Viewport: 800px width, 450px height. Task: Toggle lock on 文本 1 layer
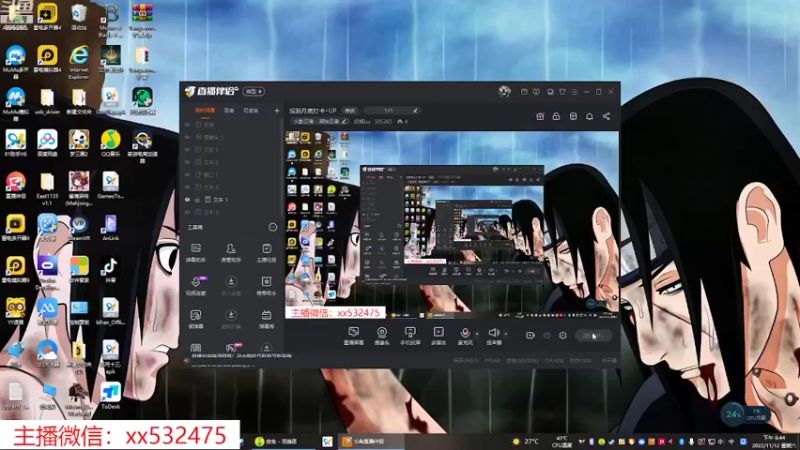[197, 199]
